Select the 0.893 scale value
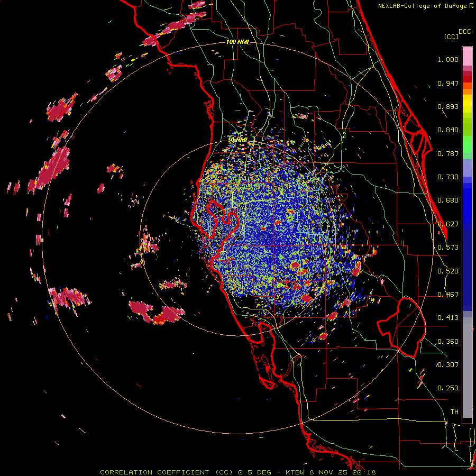 coord(448,106)
